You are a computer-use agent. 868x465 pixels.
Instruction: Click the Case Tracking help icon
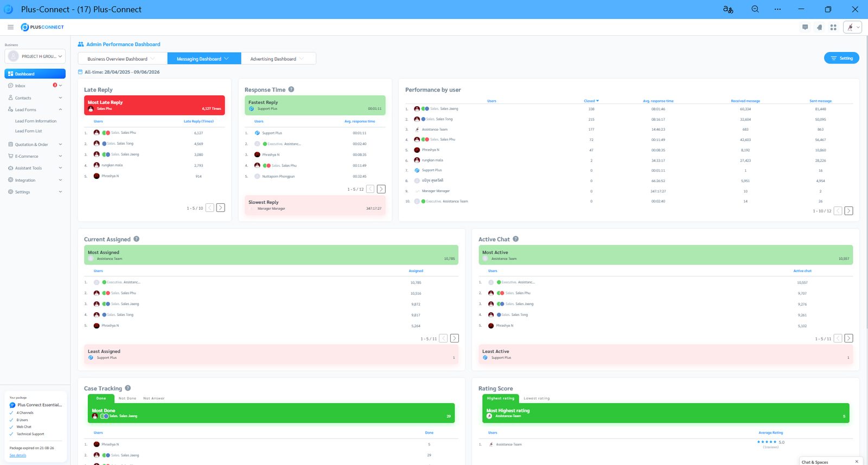pos(128,388)
